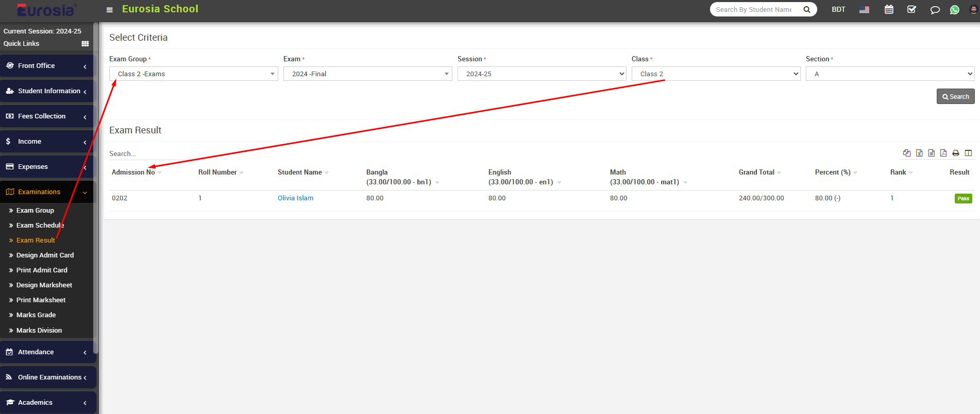The height and width of the screenshot is (414, 980).
Task: Go to Marks Grade in the sidebar
Action: (36, 315)
